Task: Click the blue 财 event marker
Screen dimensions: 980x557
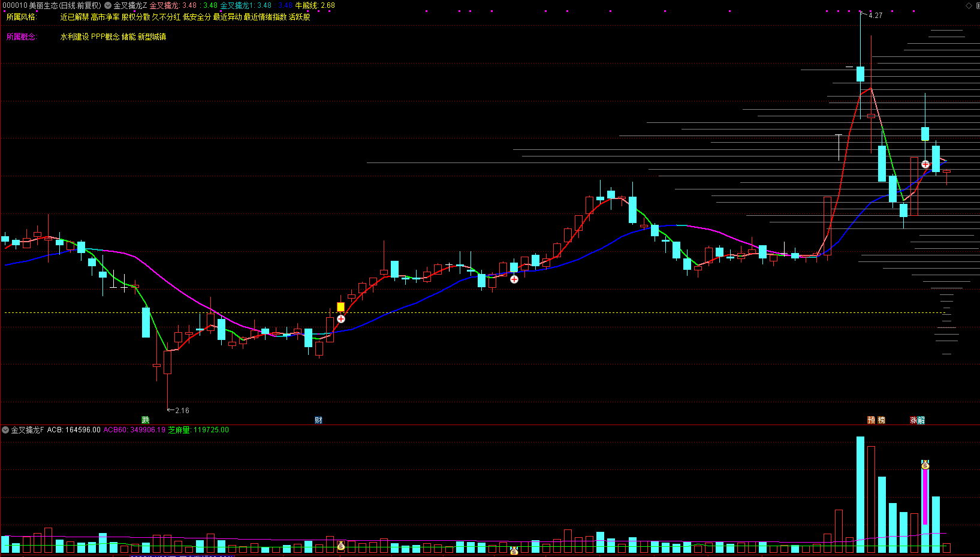Action: (x=318, y=420)
